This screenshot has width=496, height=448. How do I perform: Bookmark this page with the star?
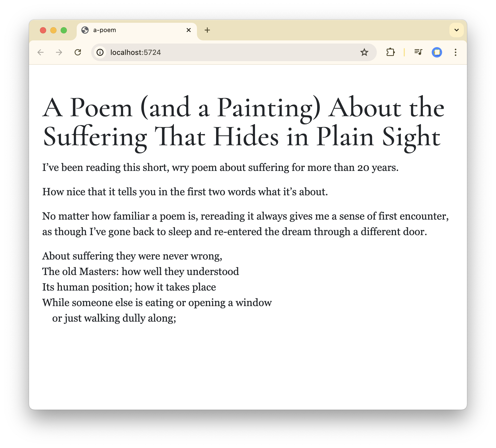point(364,53)
